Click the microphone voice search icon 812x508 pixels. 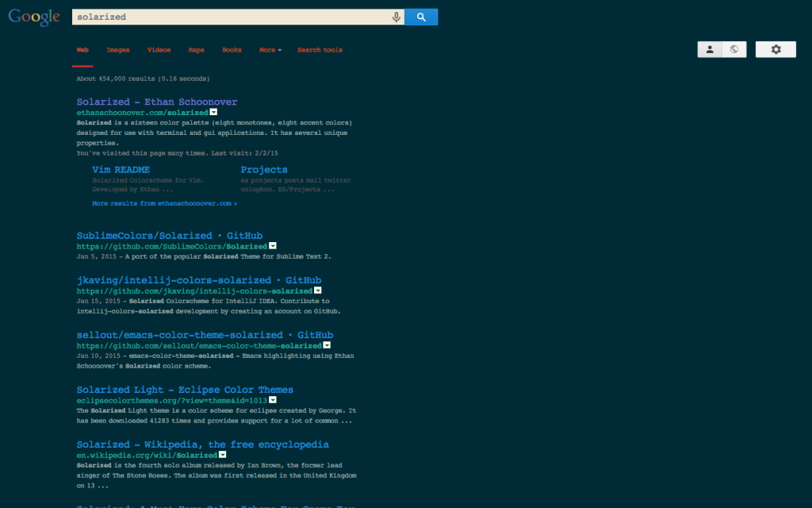pos(396,17)
